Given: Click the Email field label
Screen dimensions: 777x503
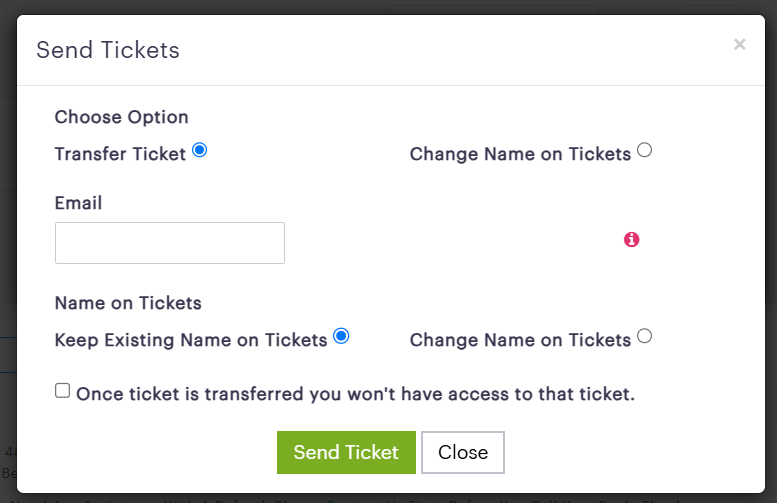Looking at the screenshot, I should click(x=79, y=203).
